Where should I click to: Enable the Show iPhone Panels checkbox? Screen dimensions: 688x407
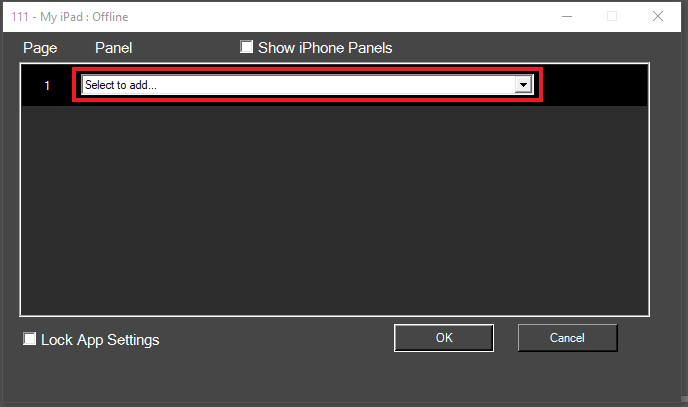[246, 46]
